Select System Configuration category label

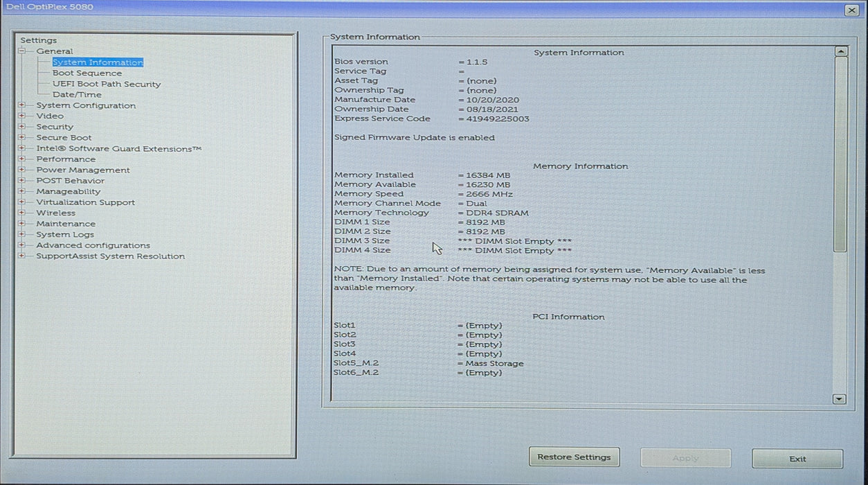point(86,105)
